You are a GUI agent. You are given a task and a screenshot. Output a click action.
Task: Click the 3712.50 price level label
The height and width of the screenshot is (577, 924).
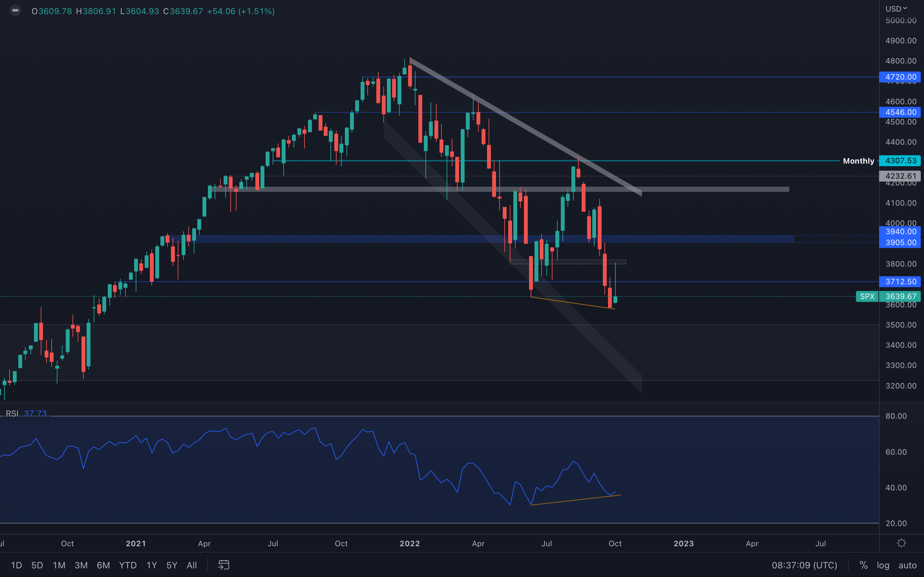[x=900, y=282]
